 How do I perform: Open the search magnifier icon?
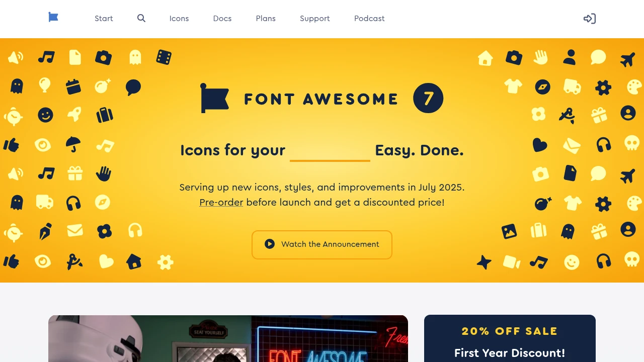[x=141, y=18]
